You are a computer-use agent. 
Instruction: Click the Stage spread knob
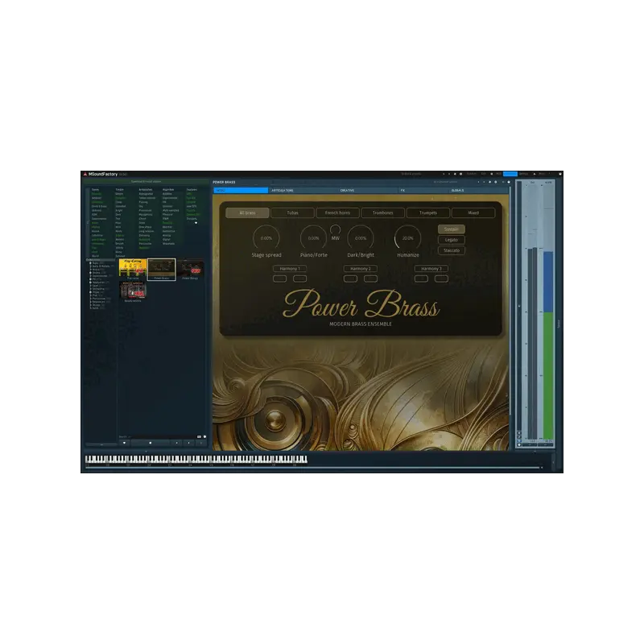266,238
